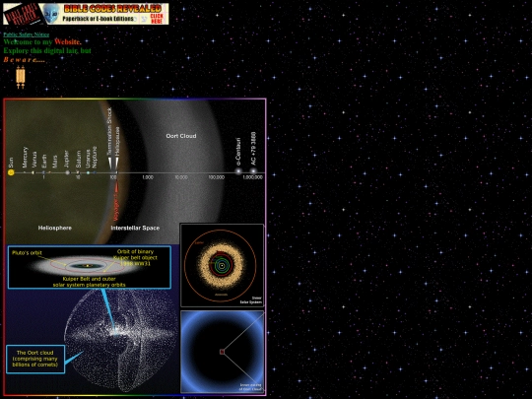Screen dimensions: 532x399
Task: Click the '10,000' value on the scale
Action: (x=181, y=177)
